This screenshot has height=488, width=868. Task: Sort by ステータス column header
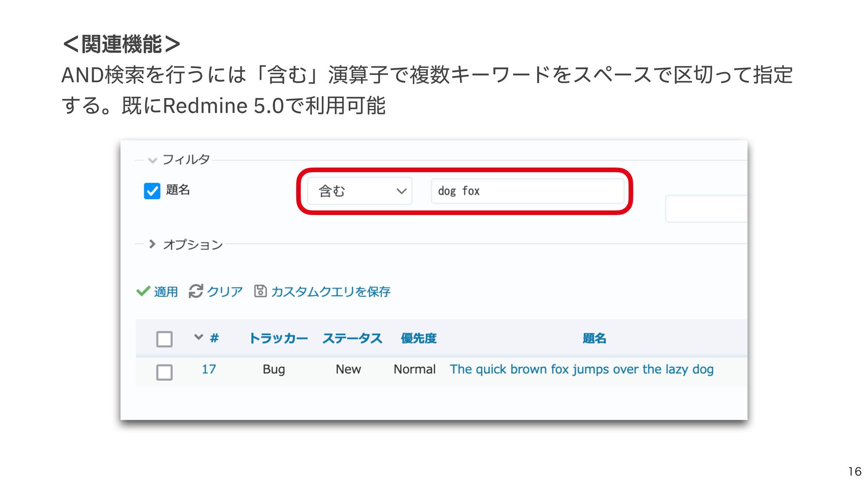pyautogui.click(x=352, y=338)
